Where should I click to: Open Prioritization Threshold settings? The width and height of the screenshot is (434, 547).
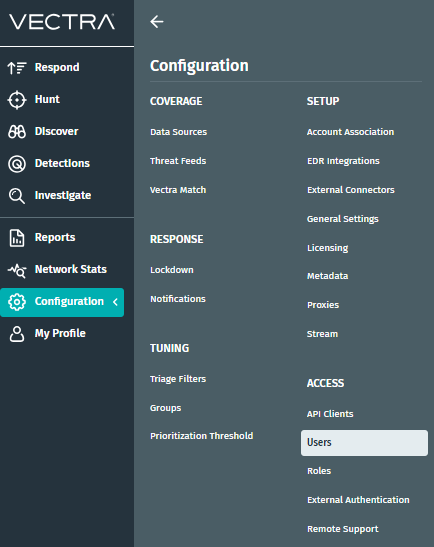202,436
